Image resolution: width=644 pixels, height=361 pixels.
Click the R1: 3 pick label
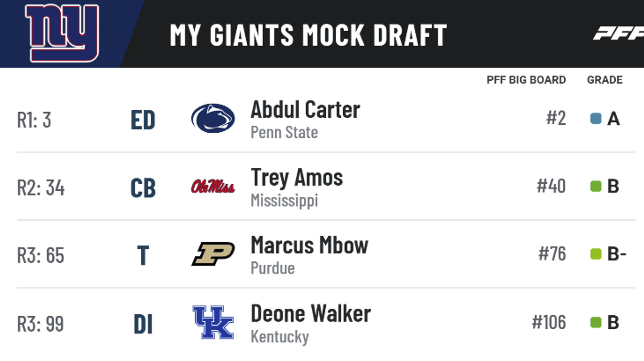coord(34,120)
